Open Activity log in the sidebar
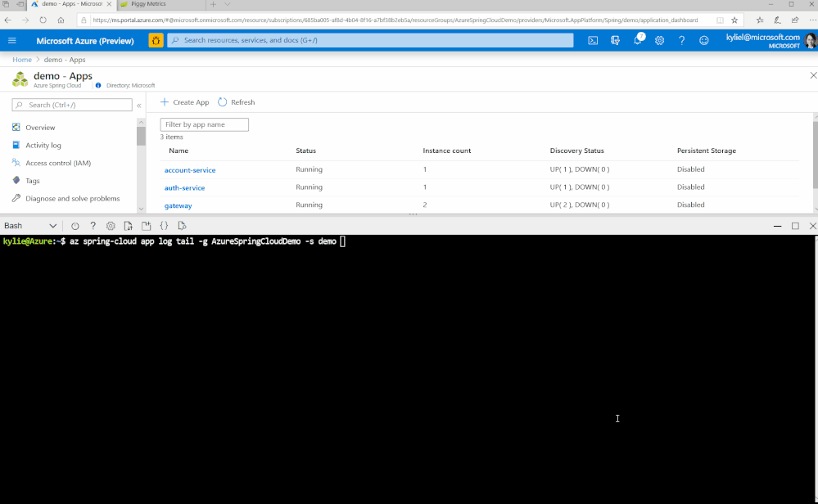Image resolution: width=818 pixels, height=504 pixels. [43, 146]
